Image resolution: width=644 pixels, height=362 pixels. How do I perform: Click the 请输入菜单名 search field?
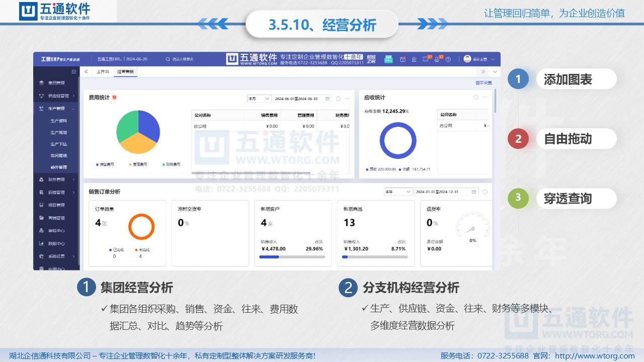click(x=184, y=59)
